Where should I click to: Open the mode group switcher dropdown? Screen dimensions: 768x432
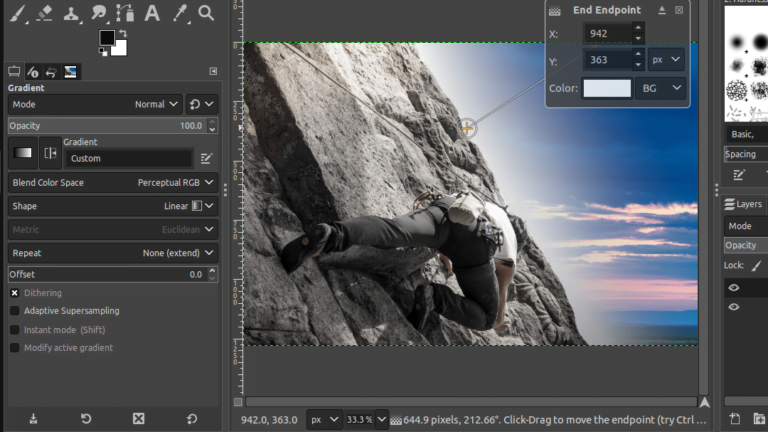click(201, 104)
